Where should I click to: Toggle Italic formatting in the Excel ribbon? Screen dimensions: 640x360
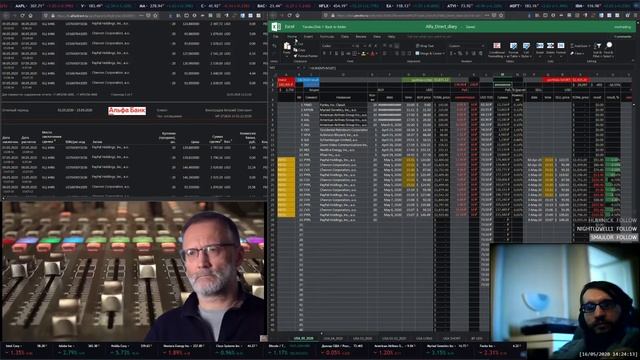tap(330, 53)
